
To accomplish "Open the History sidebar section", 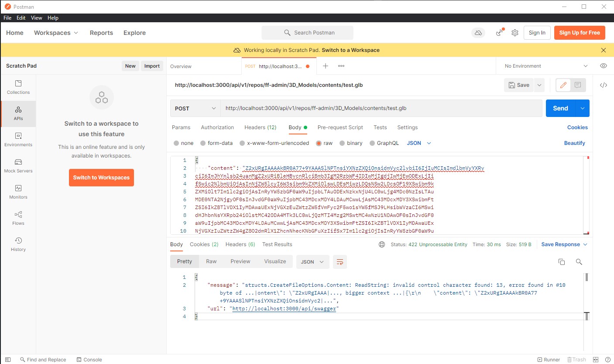I will tap(18, 244).
